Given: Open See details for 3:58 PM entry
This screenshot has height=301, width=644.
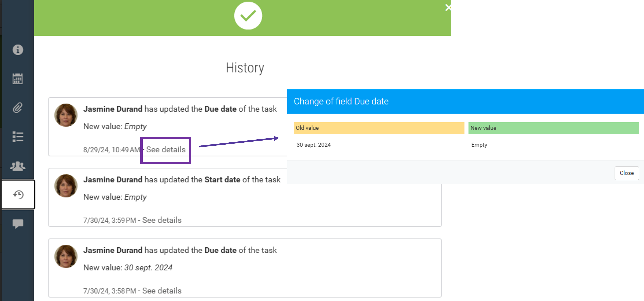Looking at the screenshot, I should [162, 291].
